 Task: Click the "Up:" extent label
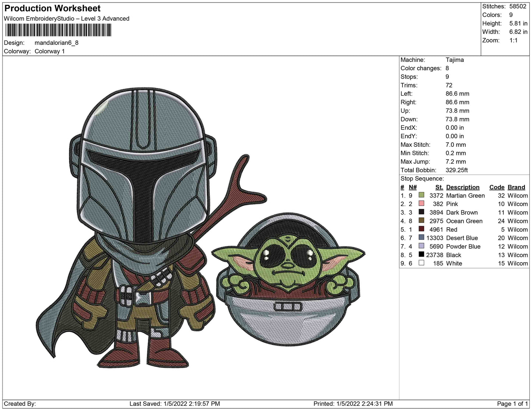[405, 111]
